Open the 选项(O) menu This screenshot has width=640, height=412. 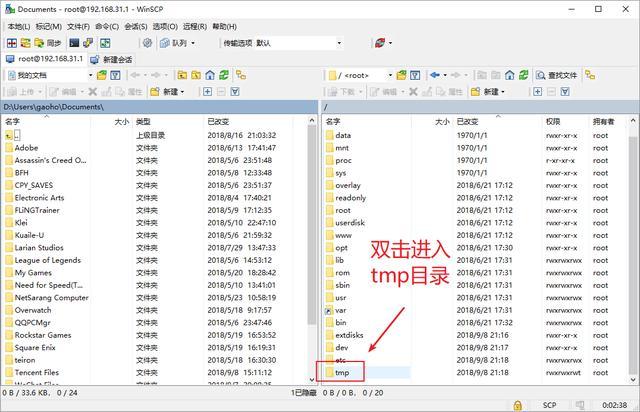pos(165,27)
